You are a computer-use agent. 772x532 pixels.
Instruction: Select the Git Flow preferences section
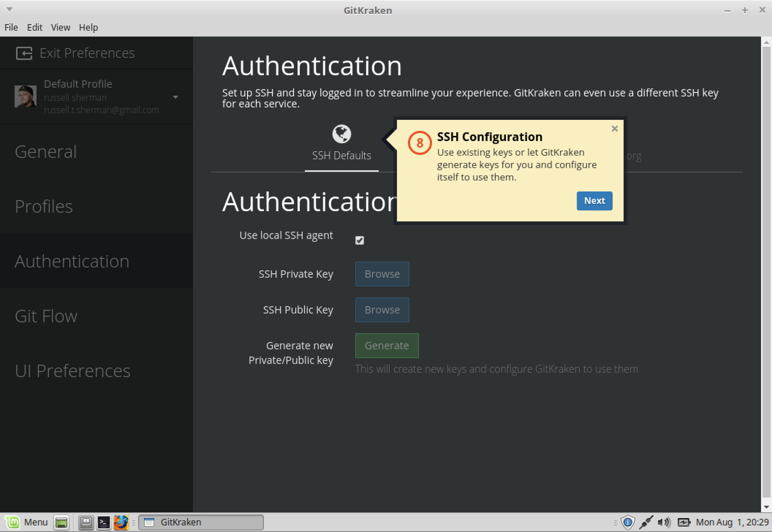click(96, 316)
